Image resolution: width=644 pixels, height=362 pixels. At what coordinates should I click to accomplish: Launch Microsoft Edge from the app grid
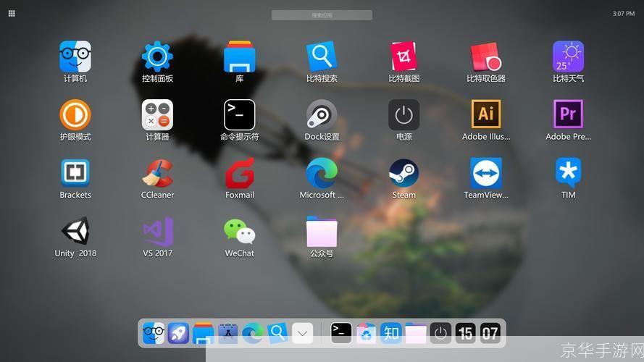322,173
